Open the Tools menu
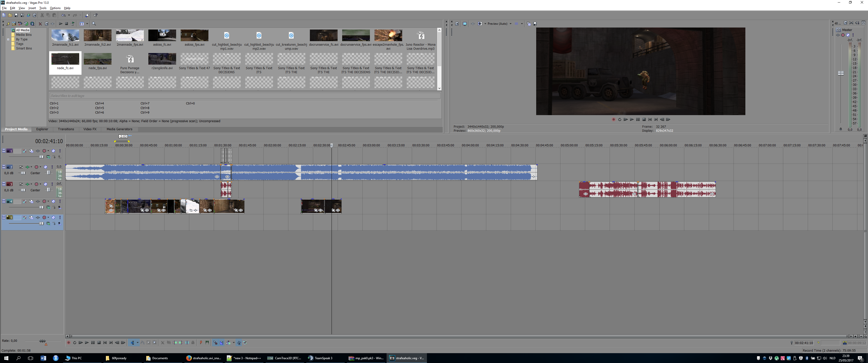This screenshot has height=363, width=868. [43, 8]
